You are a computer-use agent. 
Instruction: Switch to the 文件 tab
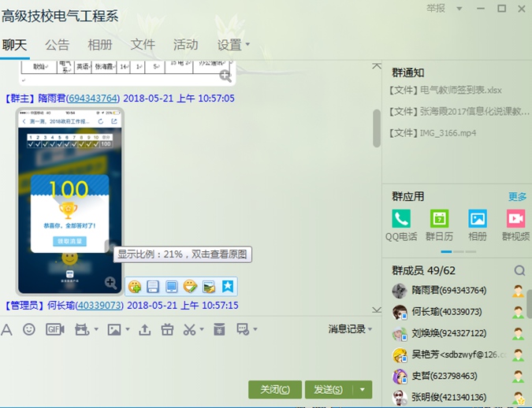143,45
